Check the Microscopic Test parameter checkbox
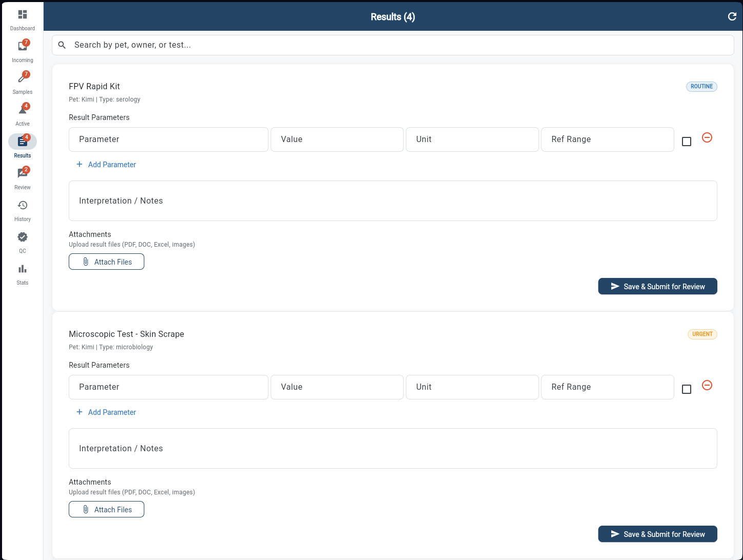This screenshot has height=560, width=743. click(687, 389)
